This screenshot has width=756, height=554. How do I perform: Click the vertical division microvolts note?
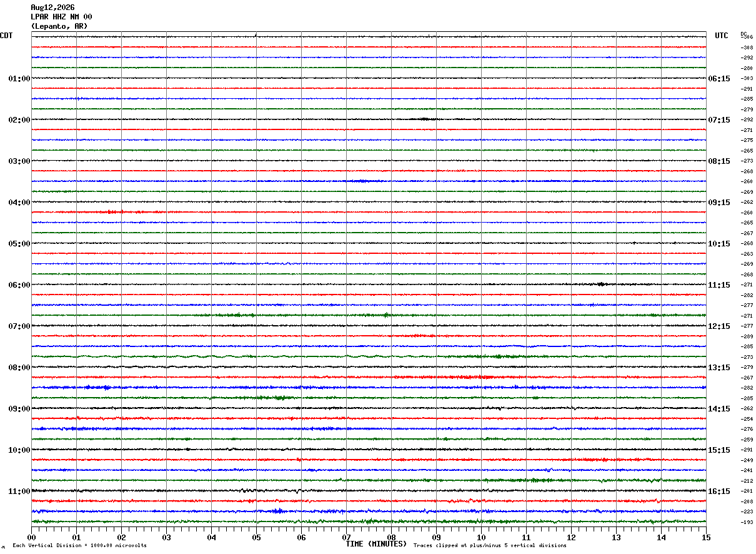coord(79,546)
